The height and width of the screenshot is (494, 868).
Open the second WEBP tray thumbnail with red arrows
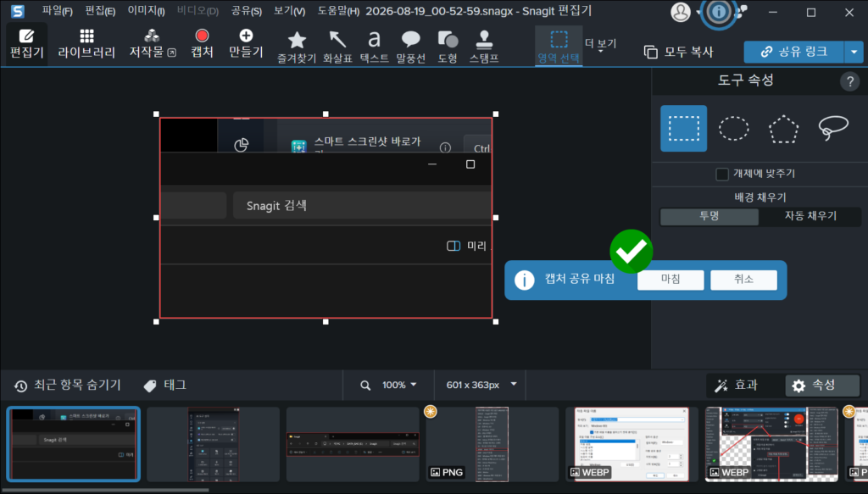point(771,444)
